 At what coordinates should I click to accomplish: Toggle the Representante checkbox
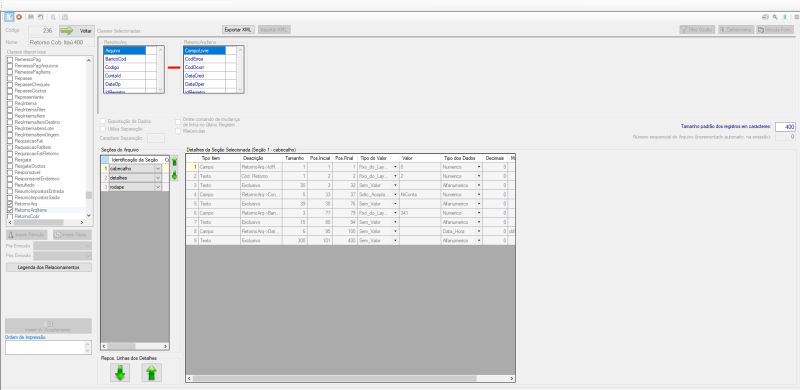(x=10, y=97)
